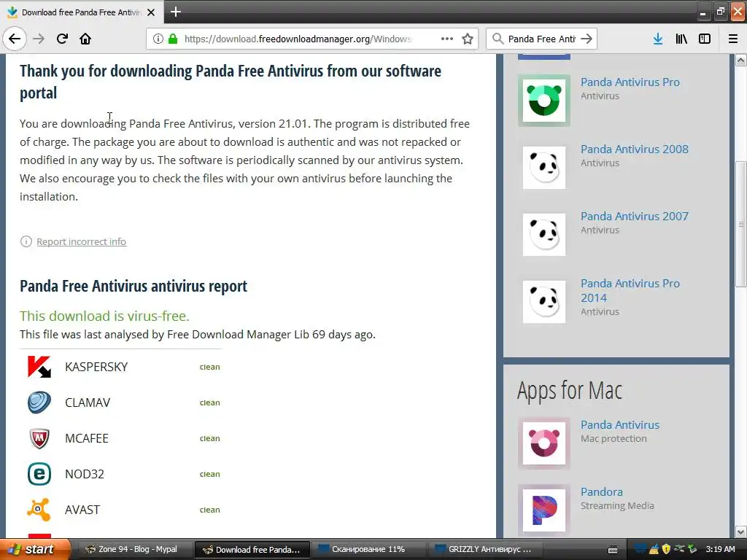This screenshot has height=560, width=747.
Task: Click the McAfee shield icon
Action: (x=39, y=438)
